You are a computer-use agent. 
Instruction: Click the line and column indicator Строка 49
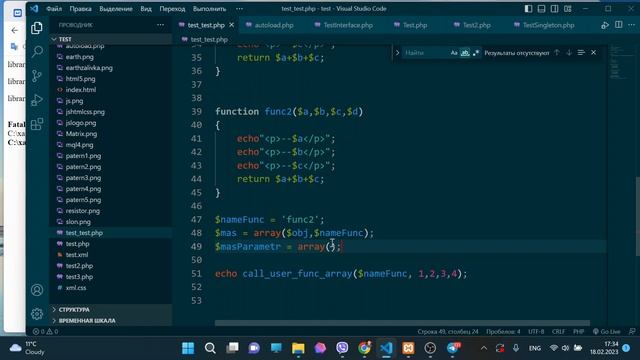[x=447, y=331]
